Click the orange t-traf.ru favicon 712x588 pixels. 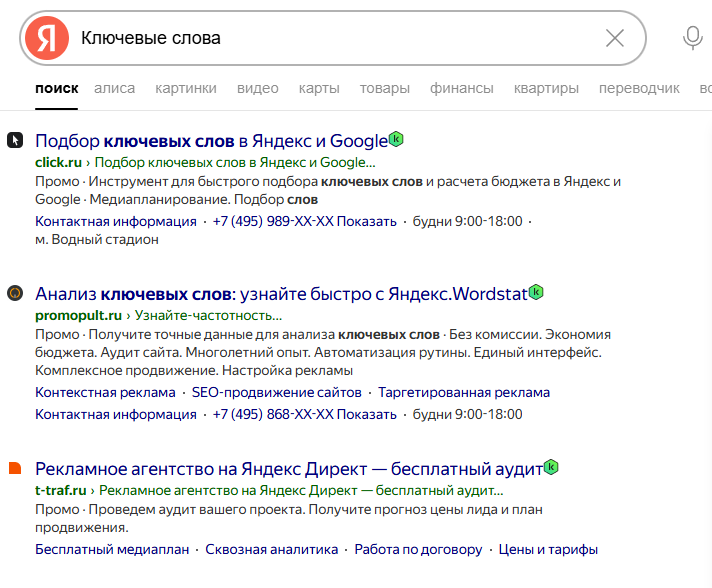point(15,468)
